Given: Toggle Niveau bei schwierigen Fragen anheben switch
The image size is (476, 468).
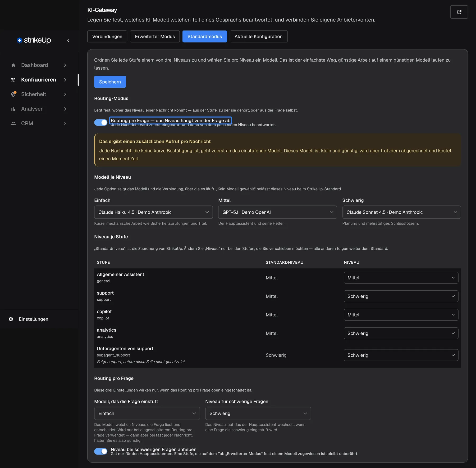Looking at the screenshot, I should [x=101, y=451].
